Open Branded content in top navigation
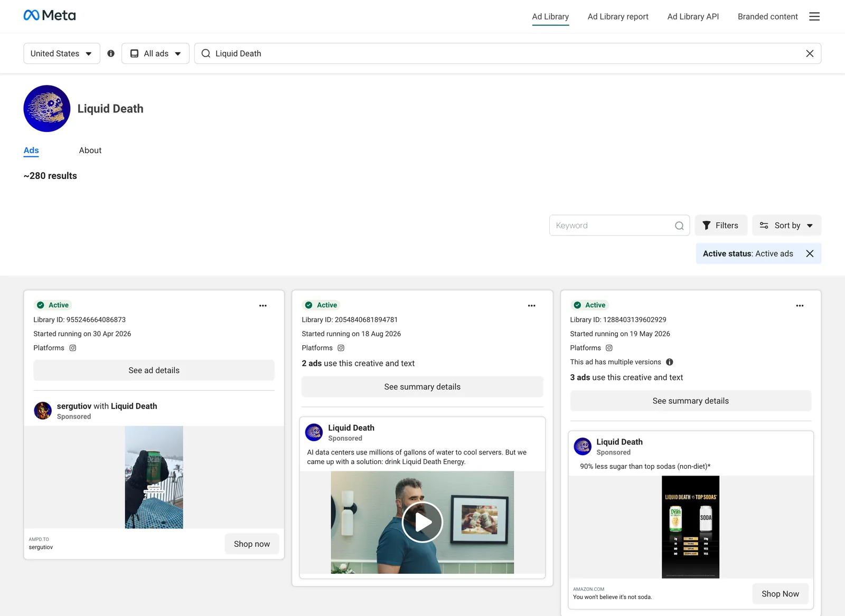 (x=768, y=16)
